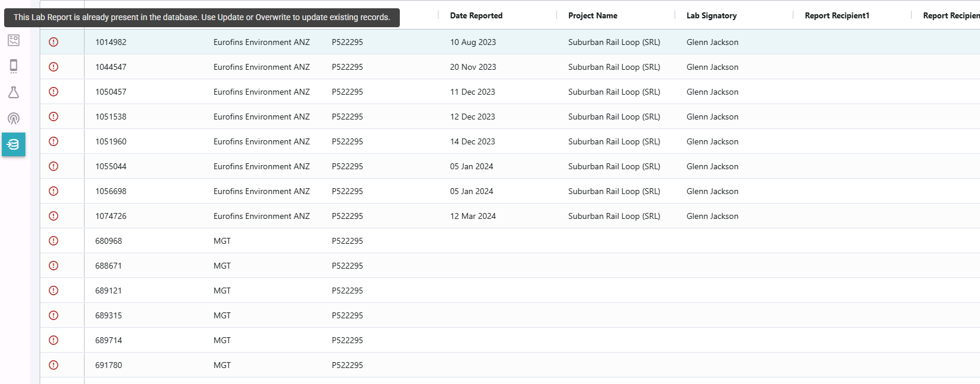
Task: Click Glenn Jackson in the 1014982 row
Action: click(x=712, y=42)
